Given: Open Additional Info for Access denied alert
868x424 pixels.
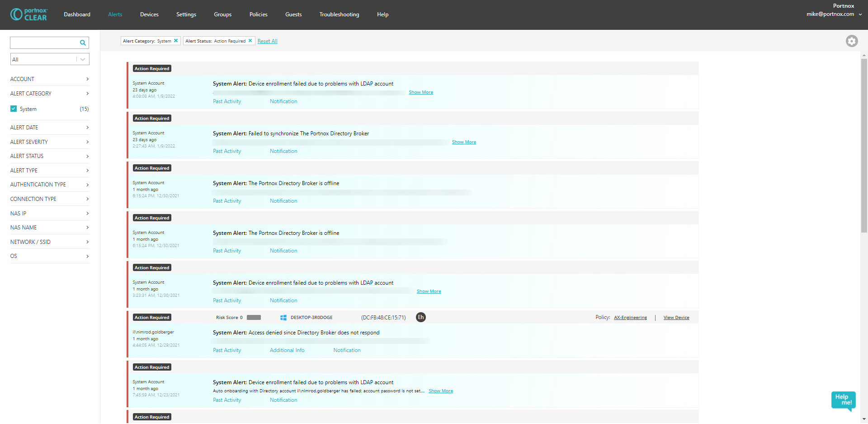Looking at the screenshot, I should pyautogui.click(x=287, y=350).
